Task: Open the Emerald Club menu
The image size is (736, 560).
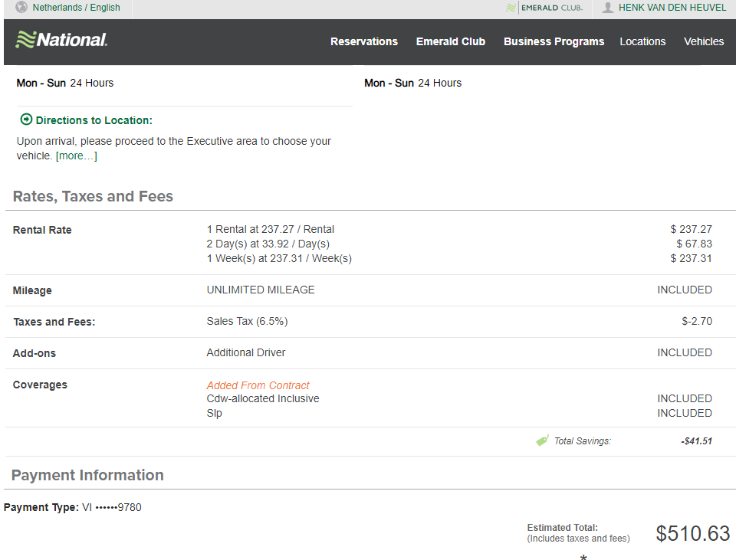Action: (x=451, y=41)
